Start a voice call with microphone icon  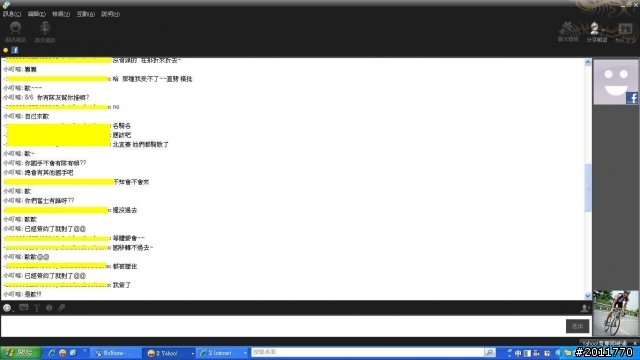point(45,32)
